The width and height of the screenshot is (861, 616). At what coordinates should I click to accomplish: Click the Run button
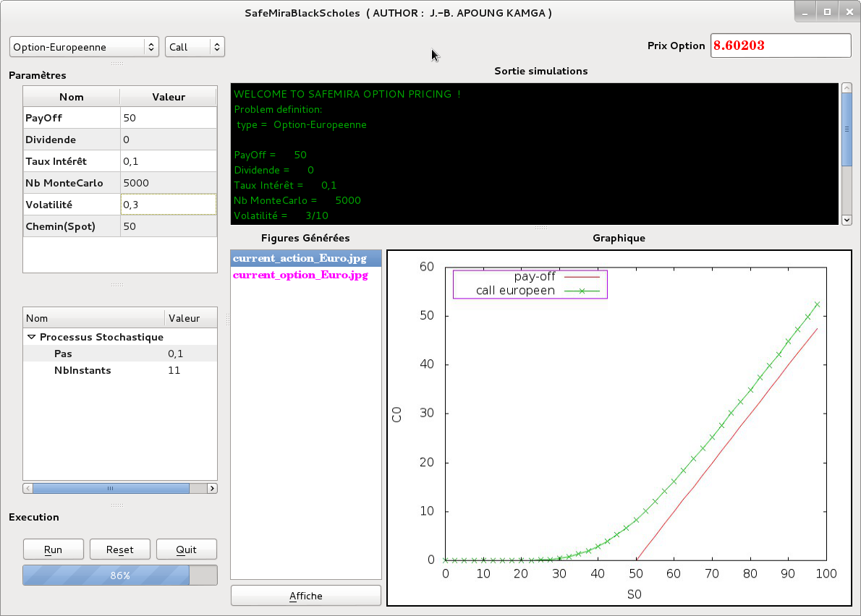54,549
